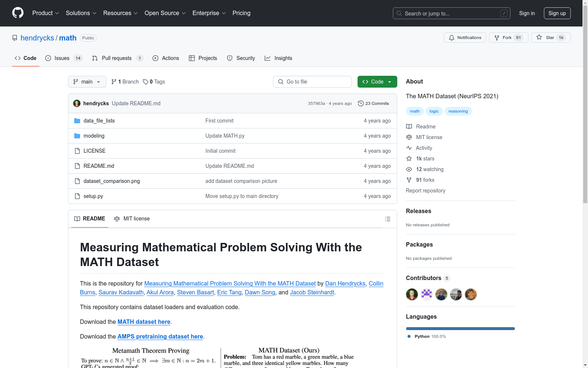
Task: Open commit hash 357963a
Action: click(316, 103)
